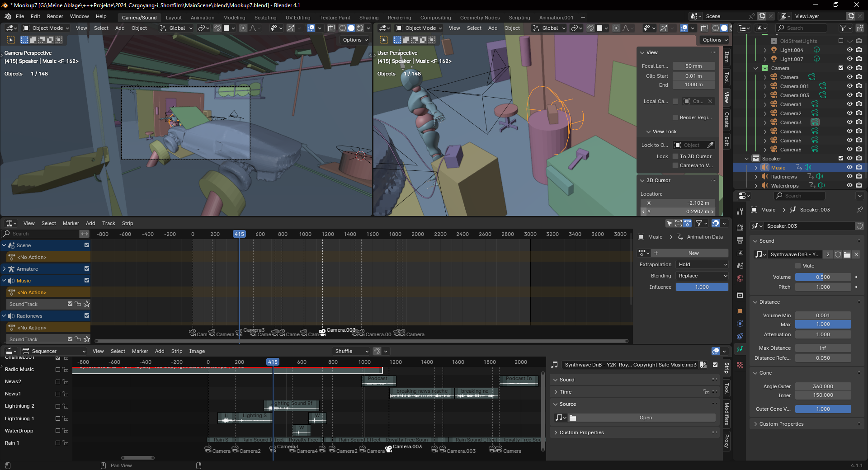Open the Tool properties tab in Properties editor
This screenshot has height=470, width=868.
740,211
